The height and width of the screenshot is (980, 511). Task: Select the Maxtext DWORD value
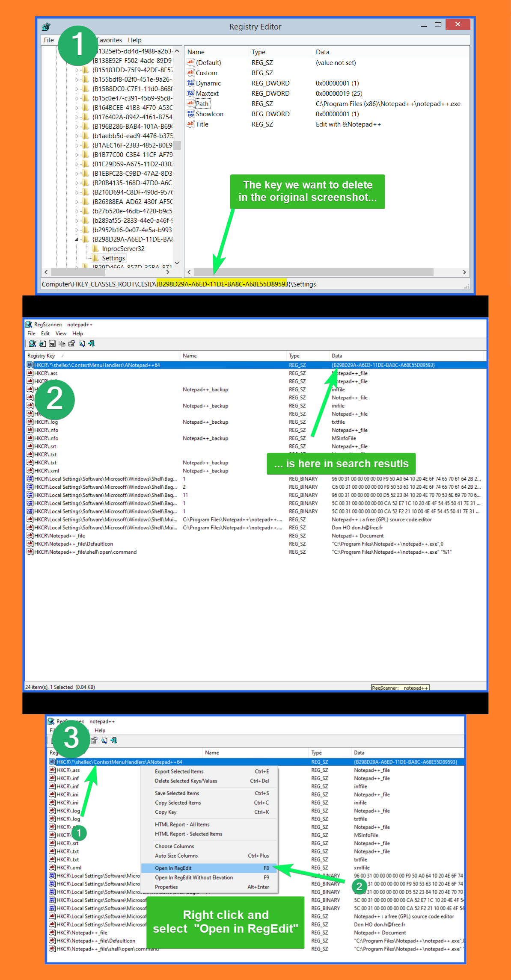tap(207, 94)
